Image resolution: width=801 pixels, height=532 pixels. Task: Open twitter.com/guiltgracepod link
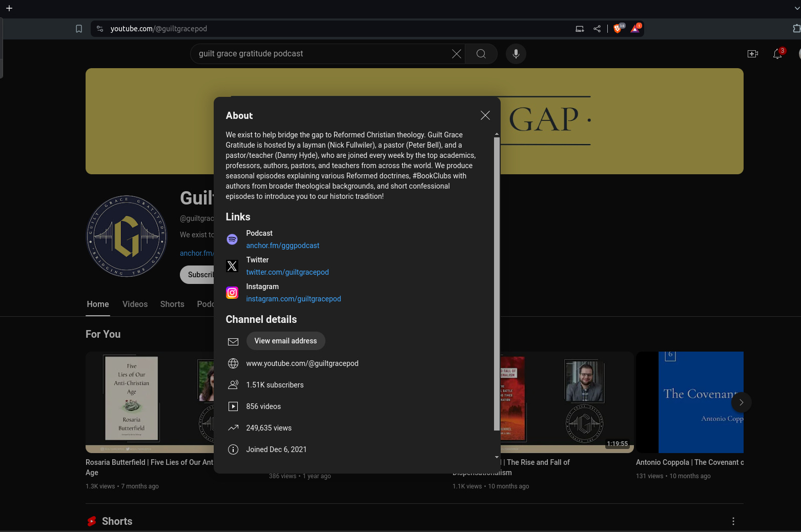coord(287,272)
